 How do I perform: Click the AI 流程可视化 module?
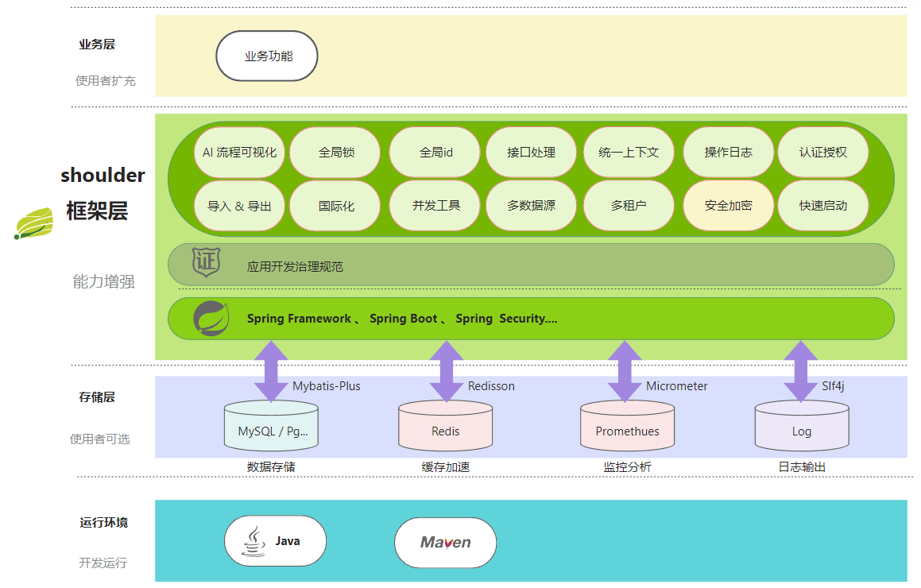(x=240, y=152)
